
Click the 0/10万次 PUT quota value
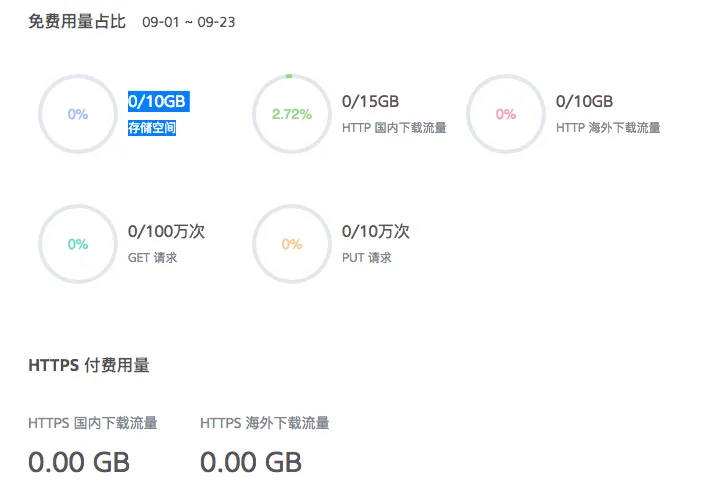click(x=376, y=231)
